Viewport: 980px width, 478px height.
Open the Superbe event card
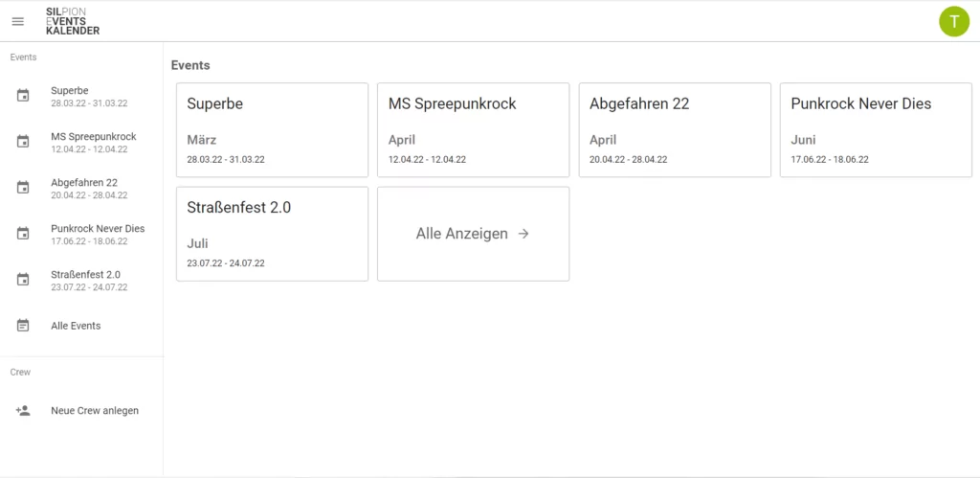coord(272,130)
